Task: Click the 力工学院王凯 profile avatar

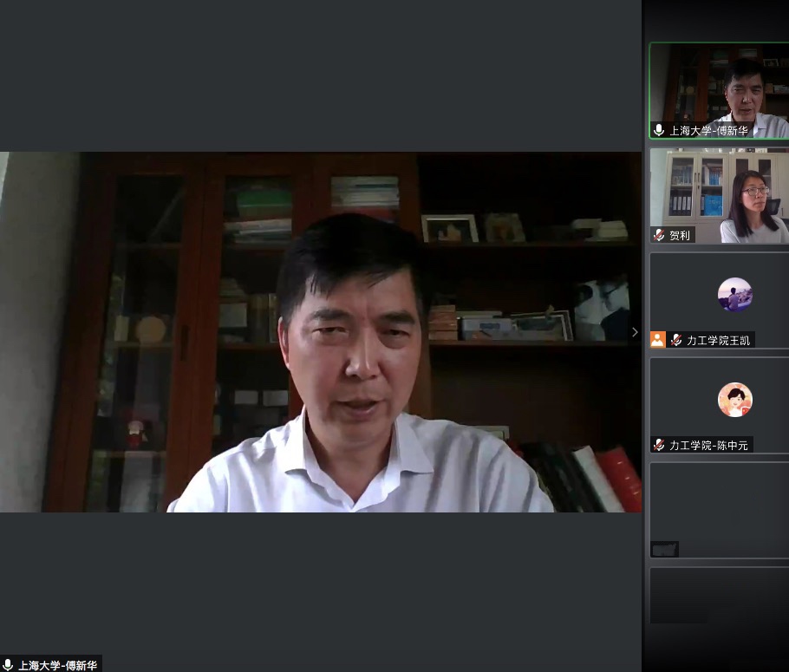Action: 734,294
